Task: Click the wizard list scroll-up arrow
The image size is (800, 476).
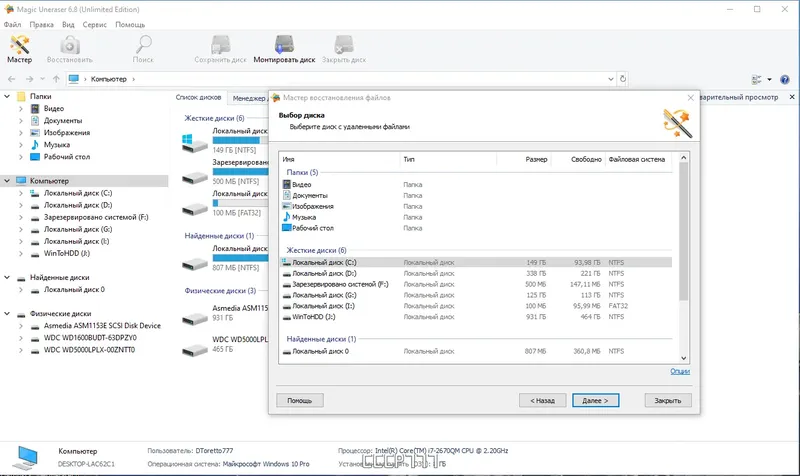Action: (684, 158)
